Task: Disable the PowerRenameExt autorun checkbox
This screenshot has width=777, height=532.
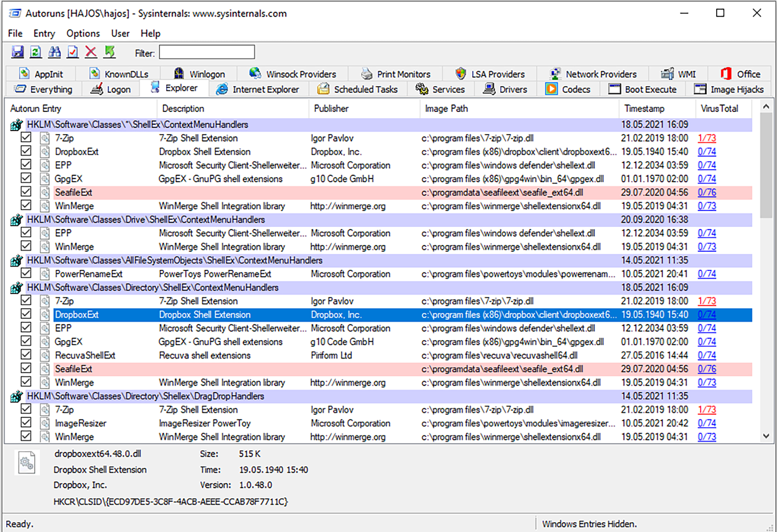Action: 26,273
